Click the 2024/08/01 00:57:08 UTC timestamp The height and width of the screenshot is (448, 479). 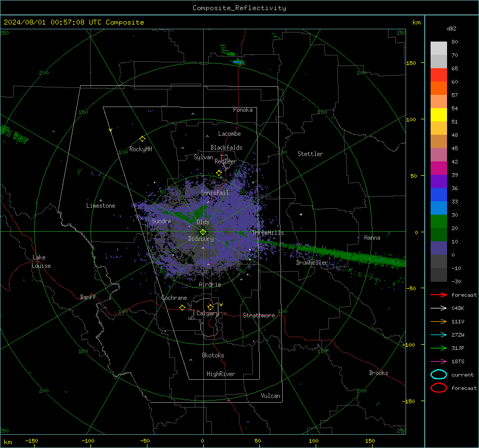coord(73,22)
